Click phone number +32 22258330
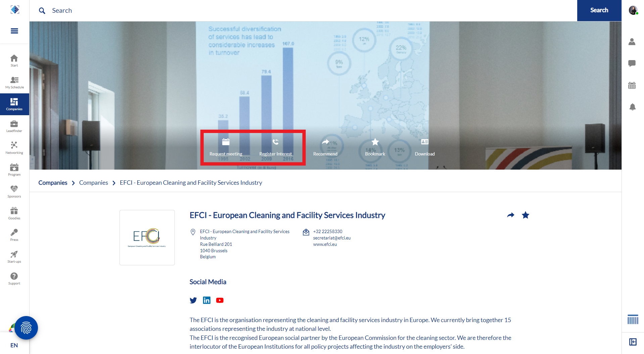The height and width of the screenshot is (354, 644). coord(328,231)
